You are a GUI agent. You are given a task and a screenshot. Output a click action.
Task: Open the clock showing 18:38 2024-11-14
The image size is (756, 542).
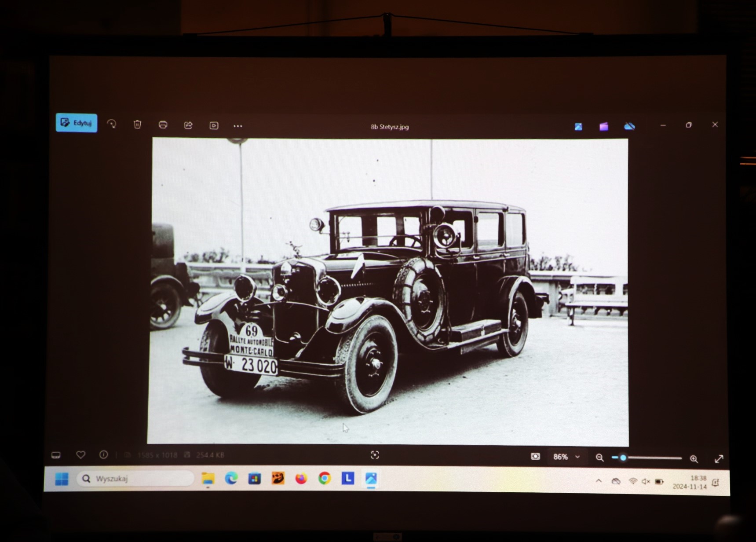point(690,483)
